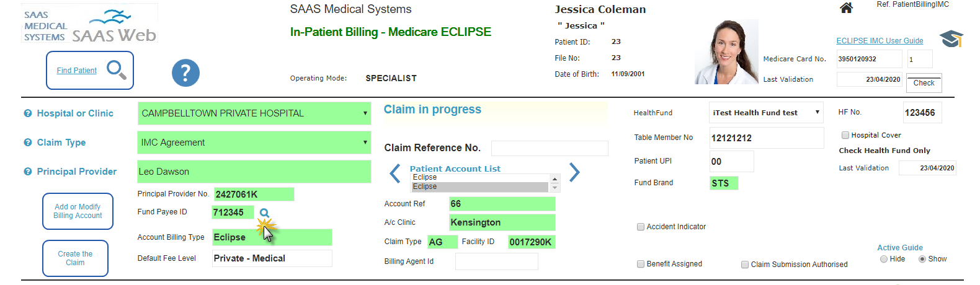Go to next patient account with right chevron
The width and height of the screenshot is (980, 285).
tap(574, 172)
